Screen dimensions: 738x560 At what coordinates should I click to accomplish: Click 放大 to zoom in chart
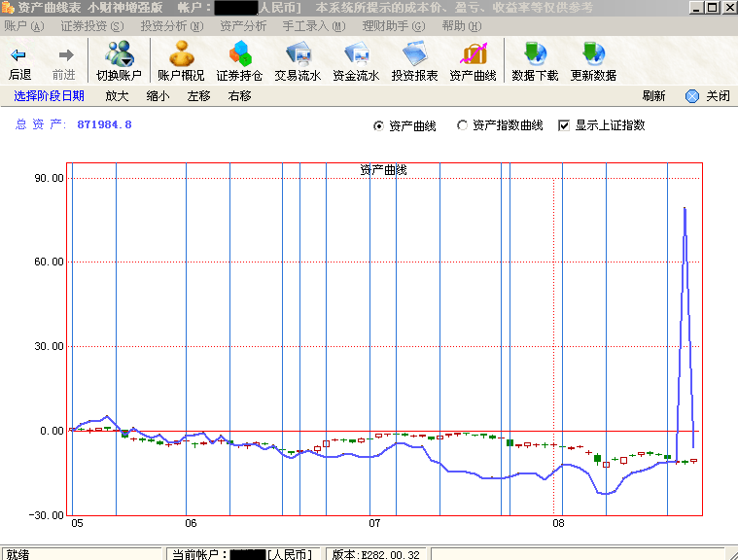[117, 96]
